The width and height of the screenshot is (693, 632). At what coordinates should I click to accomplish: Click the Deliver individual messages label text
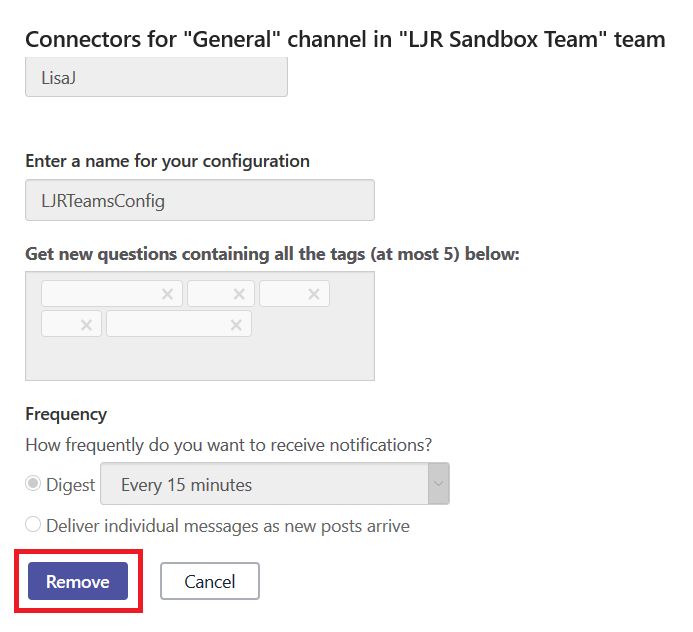(x=228, y=526)
